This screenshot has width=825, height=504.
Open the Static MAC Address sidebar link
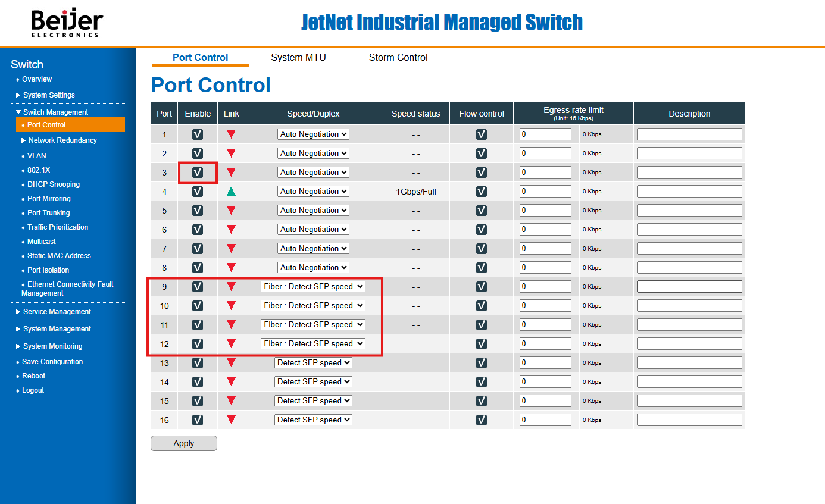click(x=59, y=256)
